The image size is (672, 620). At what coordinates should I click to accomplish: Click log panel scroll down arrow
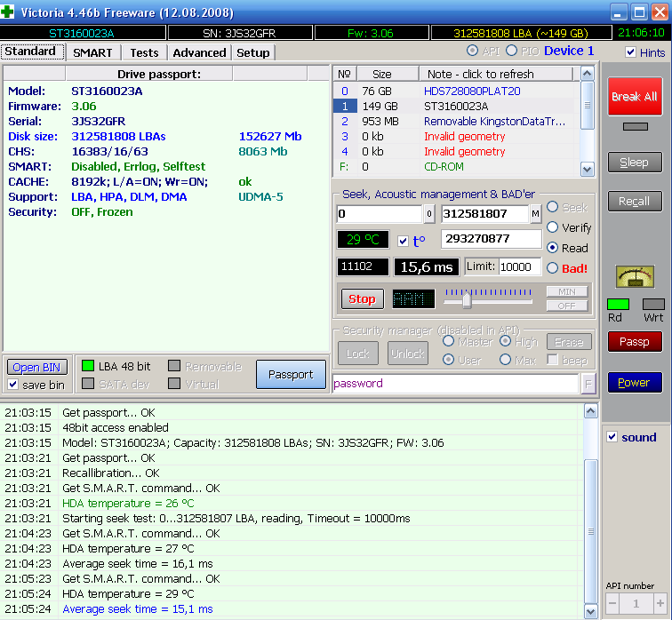(590, 611)
